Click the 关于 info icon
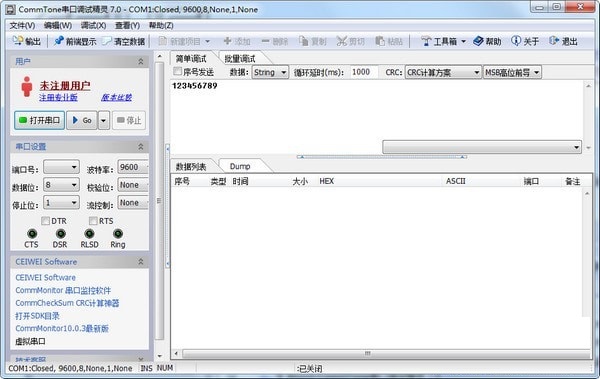 [x=516, y=41]
